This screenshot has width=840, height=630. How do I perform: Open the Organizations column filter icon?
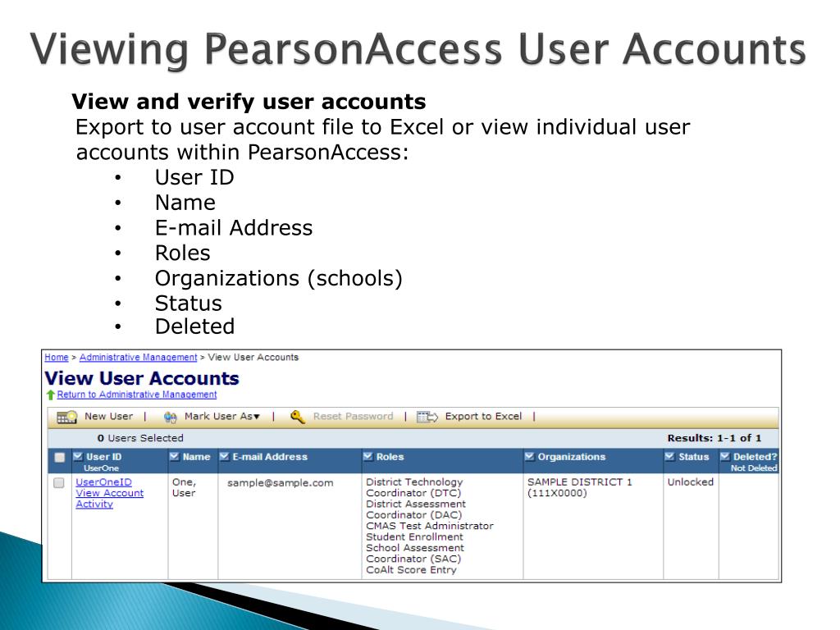coord(530,456)
